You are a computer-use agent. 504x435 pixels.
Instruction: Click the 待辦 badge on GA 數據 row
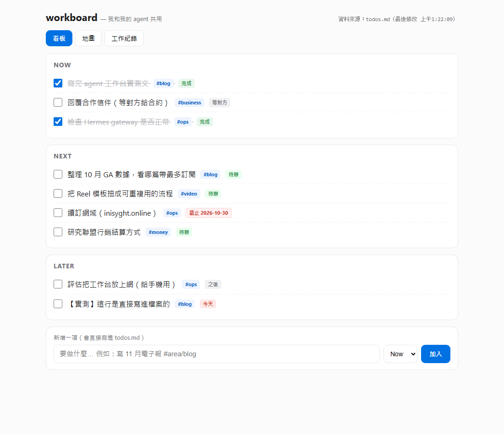coord(234,175)
